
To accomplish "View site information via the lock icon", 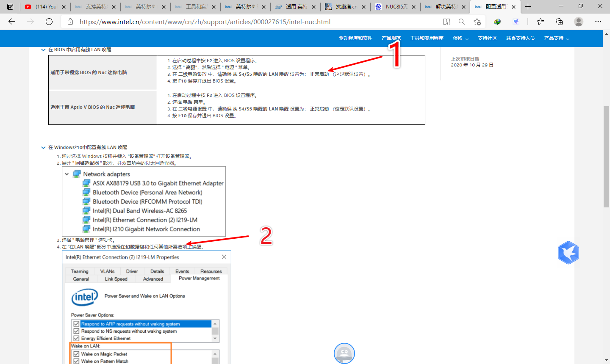I will pos(70,22).
